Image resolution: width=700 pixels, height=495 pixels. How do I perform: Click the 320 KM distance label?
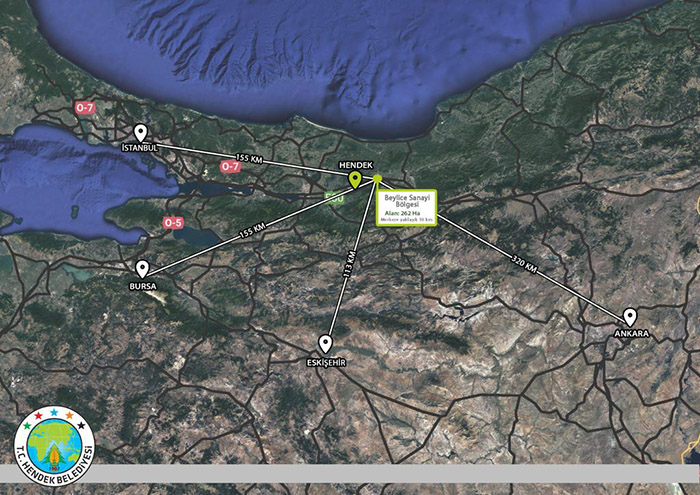[522, 266]
